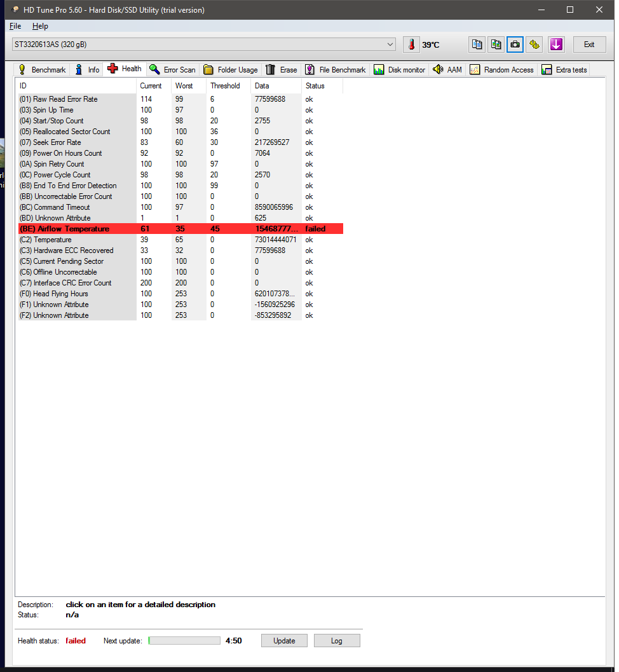Select the Spin Up Time row
The width and height of the screenshot is (619, 672).
click(x=180, y=110)
